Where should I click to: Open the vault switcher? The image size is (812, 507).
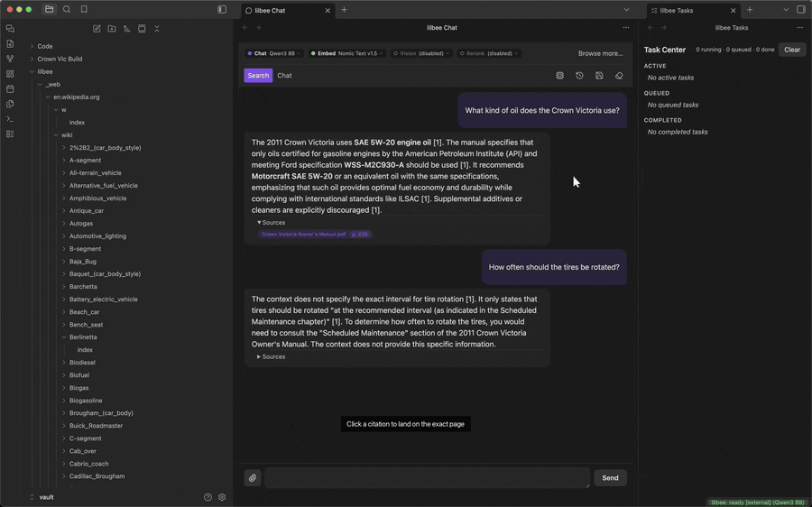pos(42,497)
